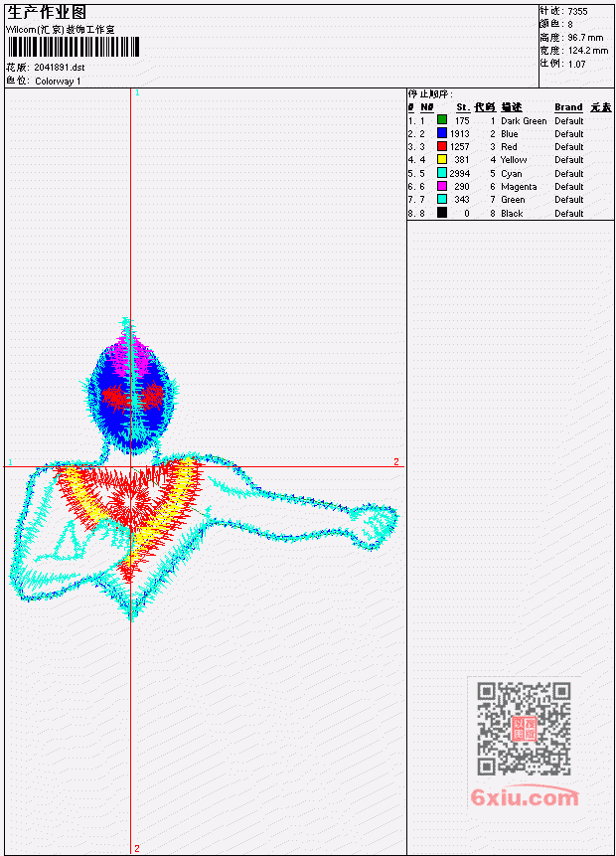Click the color count value 8
This screenshot has width=616, height=856.
coord(570,24)
